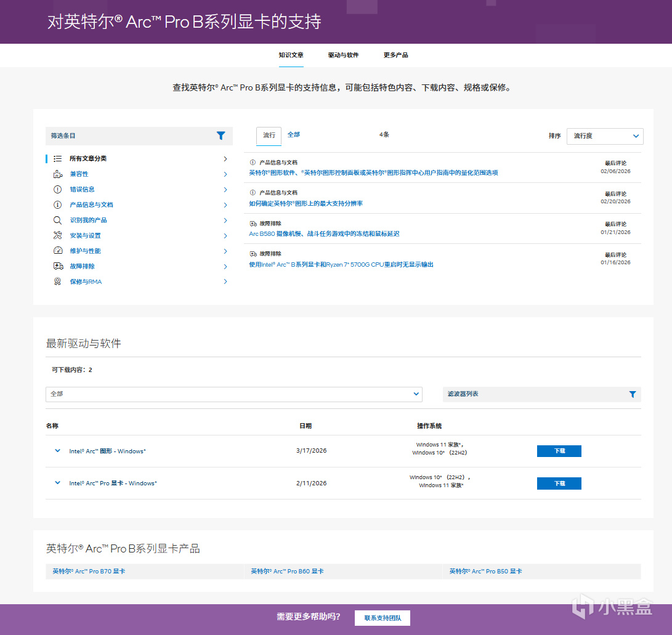This screenshot has height=635, width=672.
Task: Click the filter funnel icon beside 筛选条目
Action: point(221,136)
